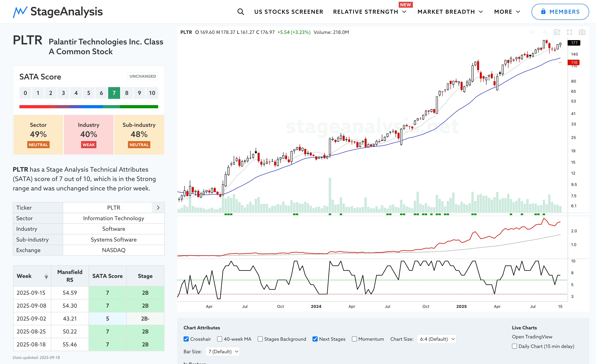Image resolution: width=596 pixels, height=364 pixels.
Task: Select week 2025-08-18 row
Action: 89,344
